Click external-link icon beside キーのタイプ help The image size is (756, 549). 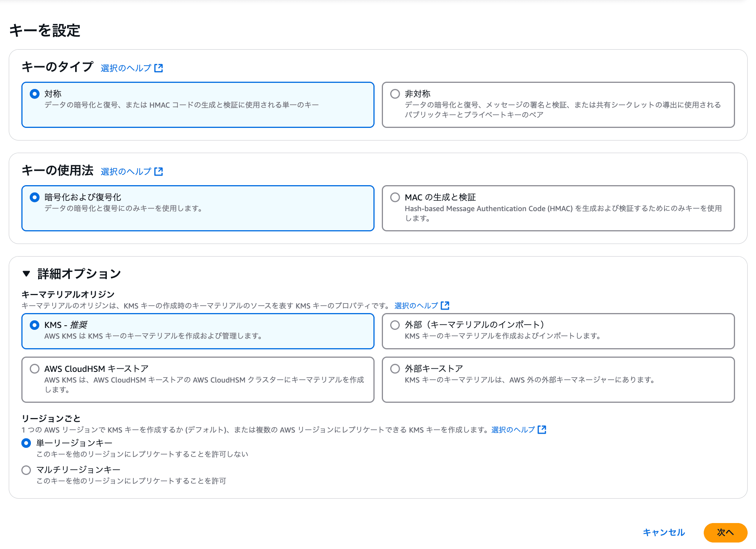(159, 68)
